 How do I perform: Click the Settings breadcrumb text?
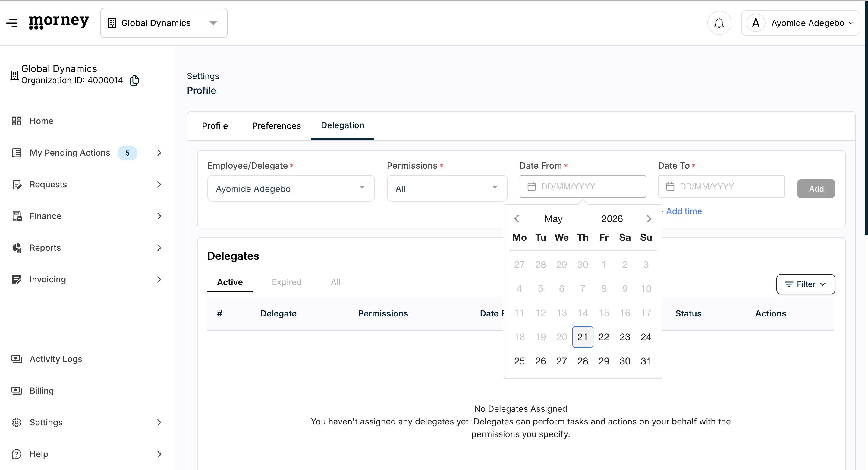pos(203,76)
